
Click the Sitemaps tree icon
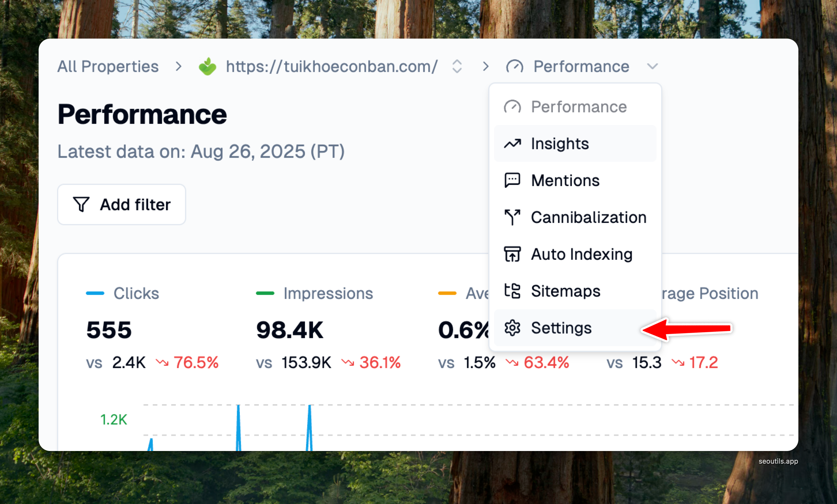pos(512,291)
